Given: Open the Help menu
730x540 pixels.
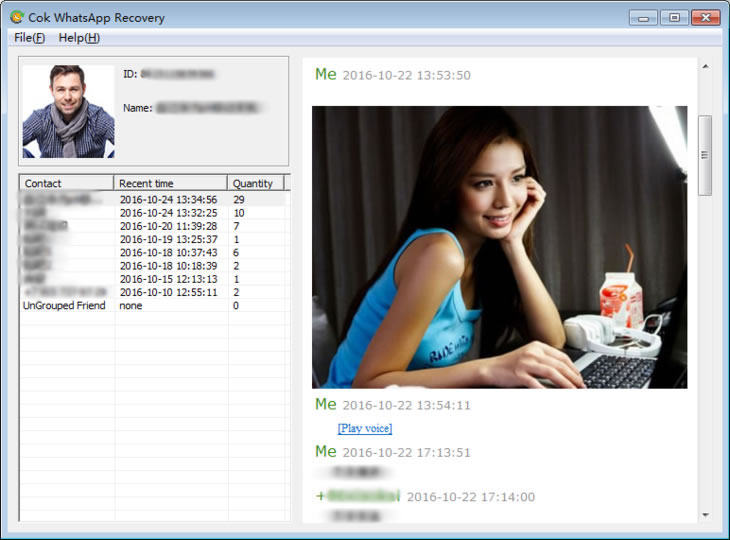Looking at the screenshot, I should click(x=79, y=38).
